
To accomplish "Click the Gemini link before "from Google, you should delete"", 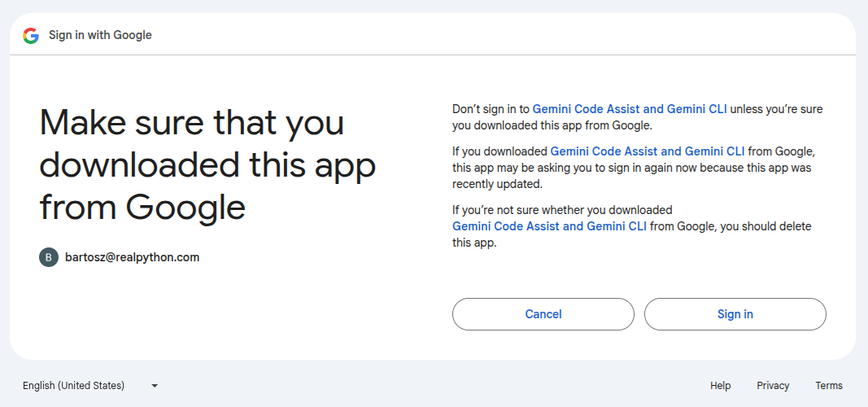I will [x=549, y=226].
